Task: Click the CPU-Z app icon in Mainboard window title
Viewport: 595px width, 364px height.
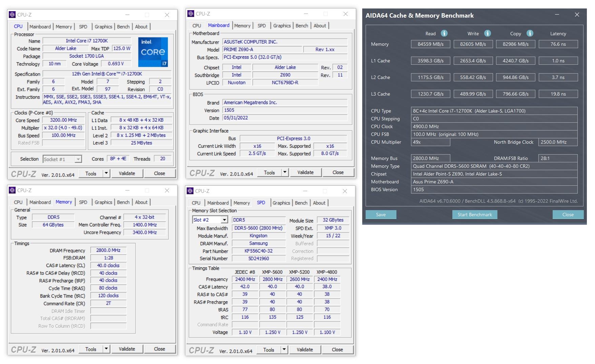Action: coord(191,14)
